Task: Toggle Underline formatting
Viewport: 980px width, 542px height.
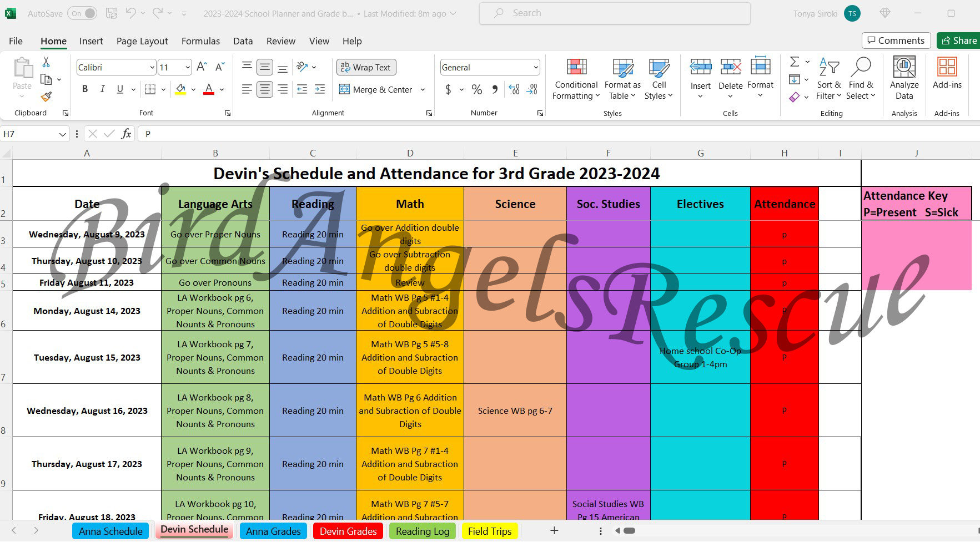Action: [x=120, y=89]
